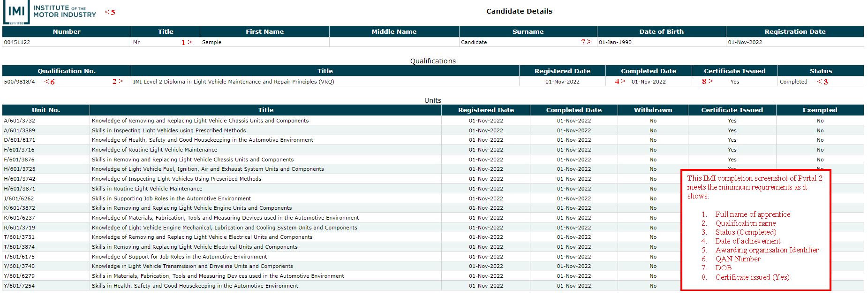This screenshot has height=305, width=868.
Task: Click the IMI Institute of the Motor Industry logo
Action: [50, 12]
